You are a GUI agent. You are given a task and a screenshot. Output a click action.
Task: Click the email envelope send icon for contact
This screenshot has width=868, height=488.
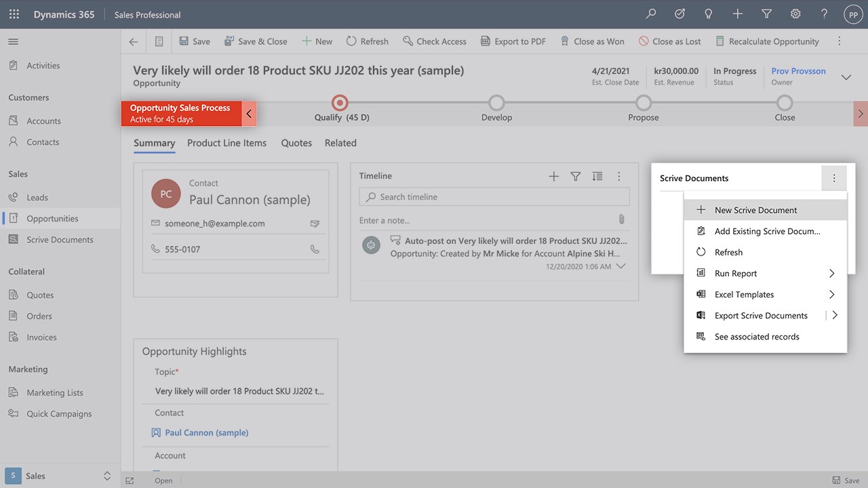tap(315, 224)
